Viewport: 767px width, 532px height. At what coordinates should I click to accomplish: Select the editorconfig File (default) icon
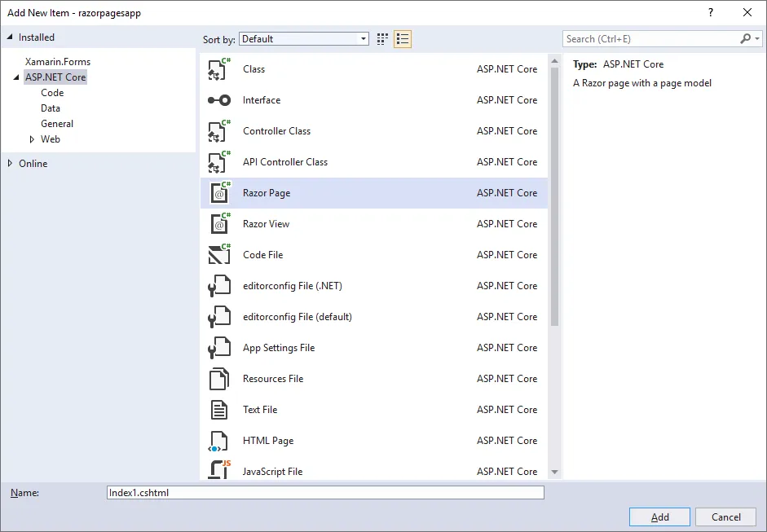point(219,317)
